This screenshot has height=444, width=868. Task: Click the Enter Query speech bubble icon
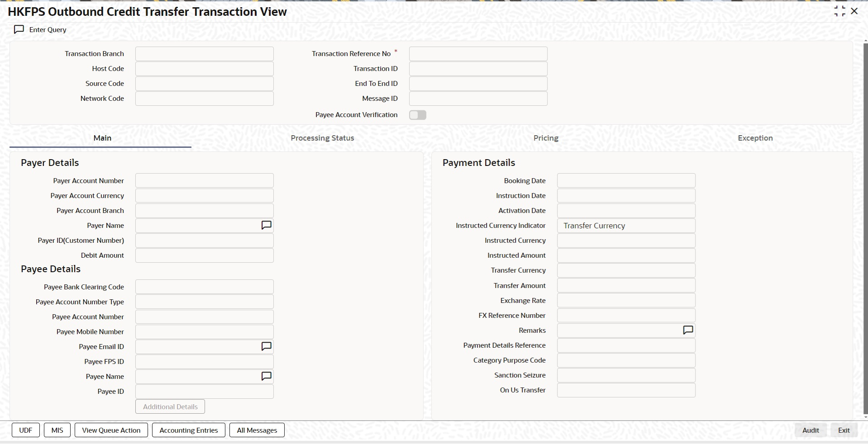pos(19,30)
